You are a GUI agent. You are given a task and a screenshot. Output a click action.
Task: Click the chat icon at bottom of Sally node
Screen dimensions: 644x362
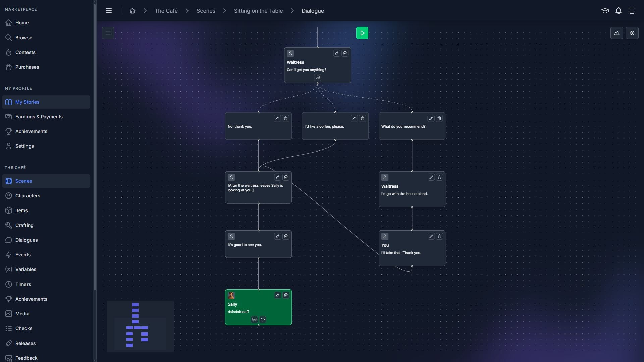click(x=263, y=320)
